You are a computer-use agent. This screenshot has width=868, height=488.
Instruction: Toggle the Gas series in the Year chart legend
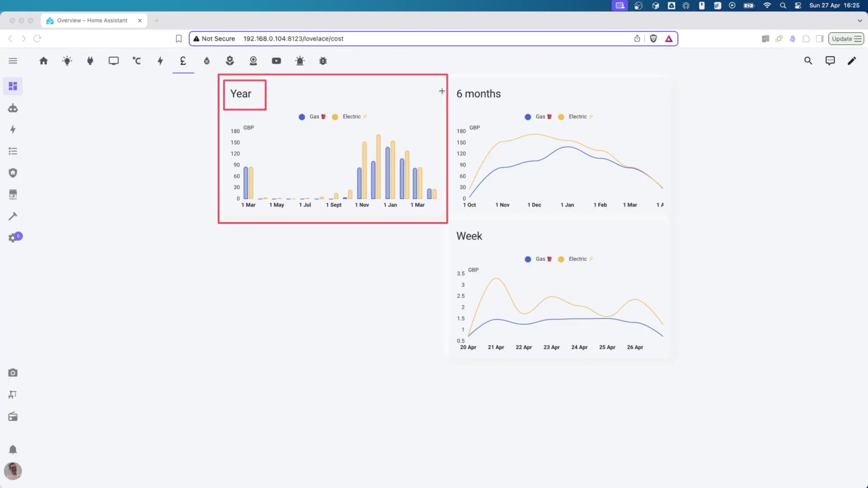(x=311, y=117)
